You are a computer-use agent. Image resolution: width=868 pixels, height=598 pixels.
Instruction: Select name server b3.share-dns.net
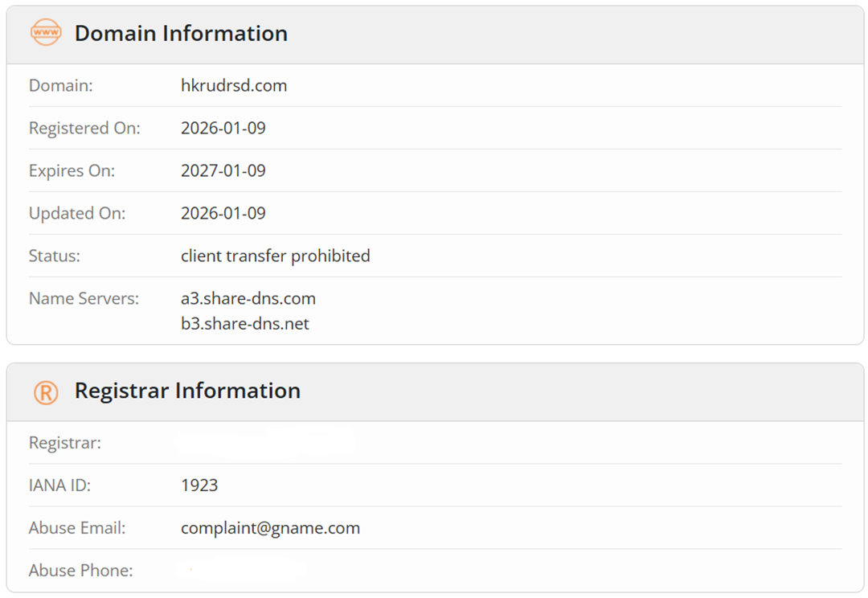(x=244, y=323)
